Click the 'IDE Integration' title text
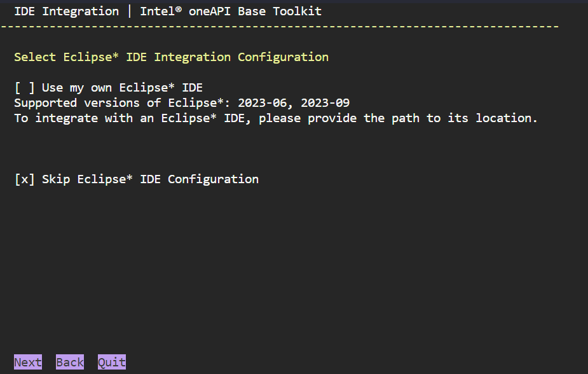This screenshot has width=588, height=374. [66, 11]
